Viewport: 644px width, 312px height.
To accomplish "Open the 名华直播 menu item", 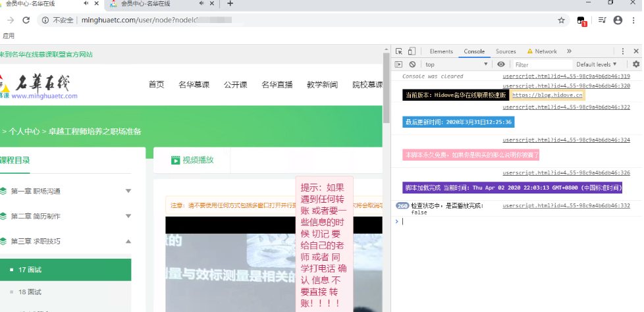I will (x=277, y=85).
